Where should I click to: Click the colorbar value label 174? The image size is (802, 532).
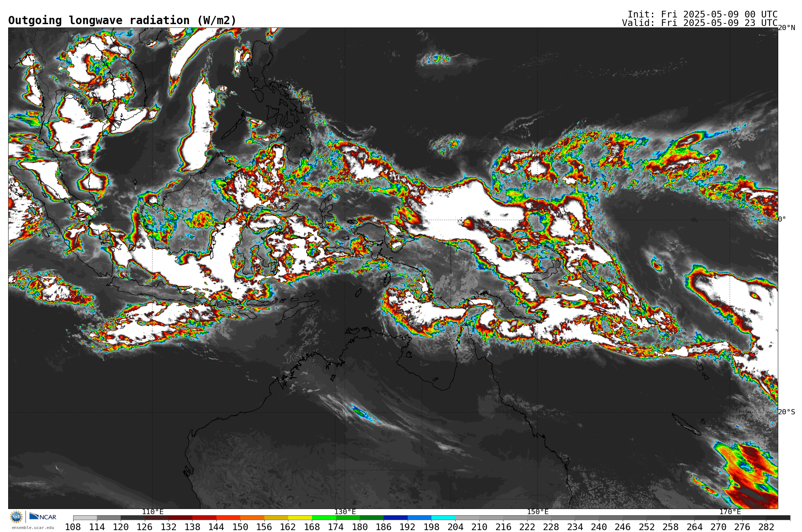click(x=336, y=527)
